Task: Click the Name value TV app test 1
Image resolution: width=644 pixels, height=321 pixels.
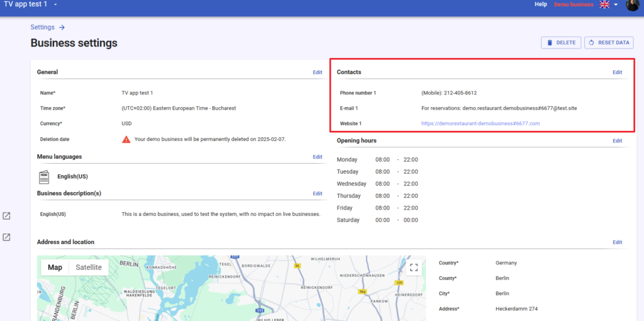Action: pyautogui.click(x=137, y=93)
